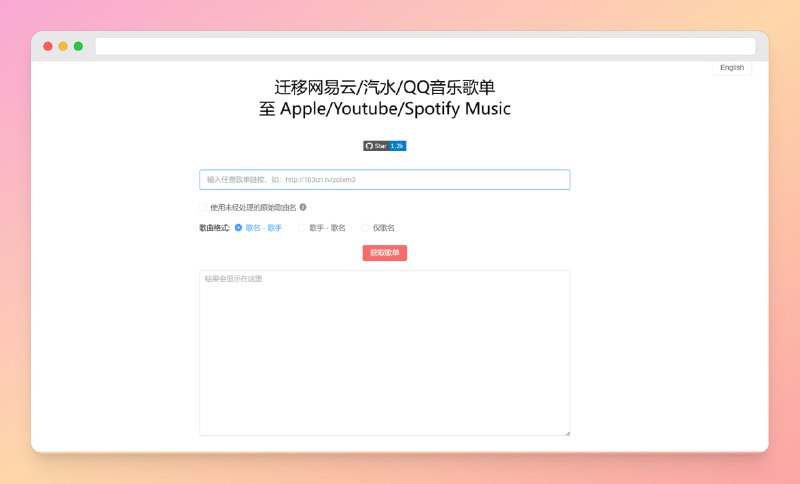Close the browser window with red dot

click(48, 46)
